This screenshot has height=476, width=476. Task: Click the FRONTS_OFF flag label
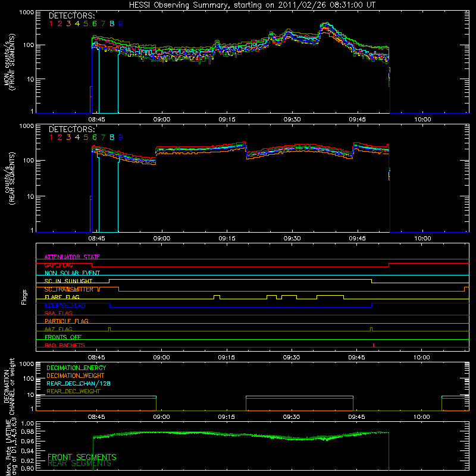[63, 337]
